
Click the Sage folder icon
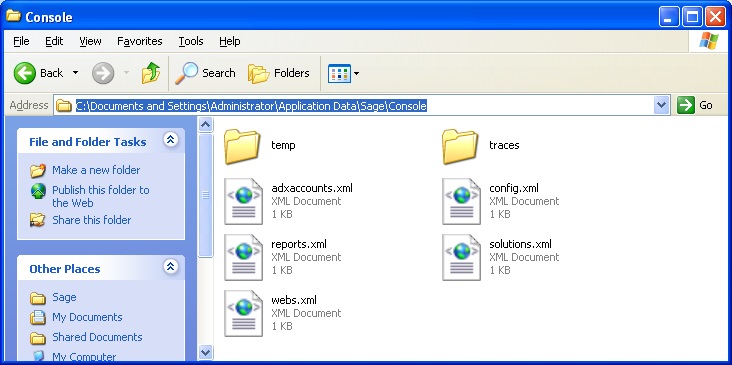[x=38, y=298]
